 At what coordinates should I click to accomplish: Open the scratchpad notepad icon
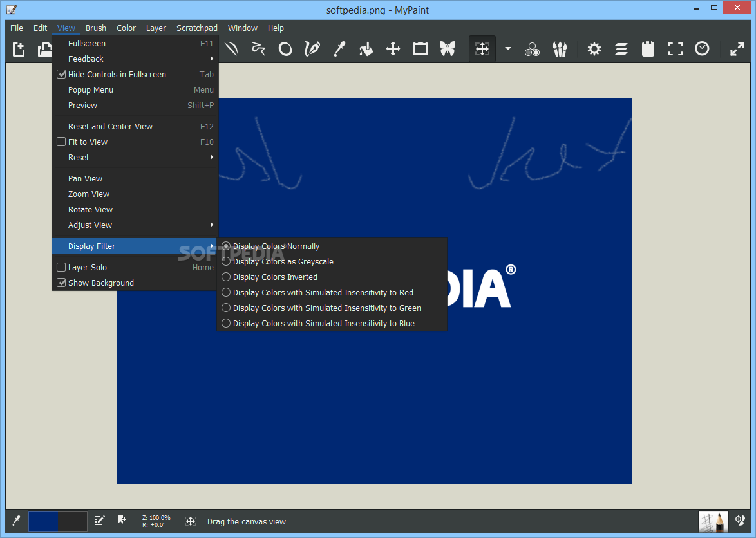[x=648, y=49]
